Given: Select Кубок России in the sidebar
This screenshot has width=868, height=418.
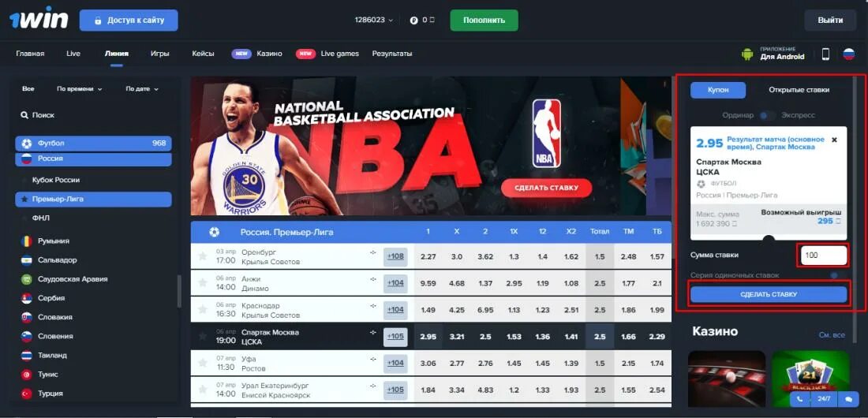Looking at the screenshot, I should pos(56,180).
